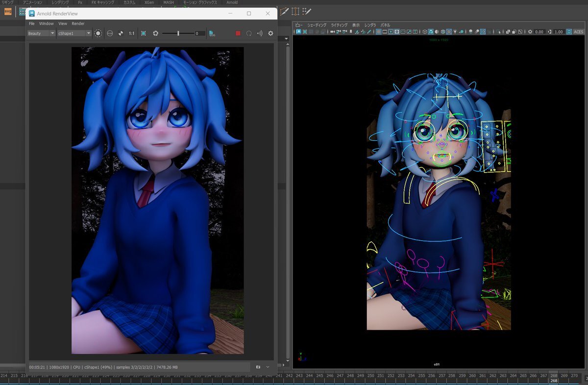Toggle the viewport grid display icon
This screenshot has height=385, width=588.
pyautogui.click(x=378, y=32)
